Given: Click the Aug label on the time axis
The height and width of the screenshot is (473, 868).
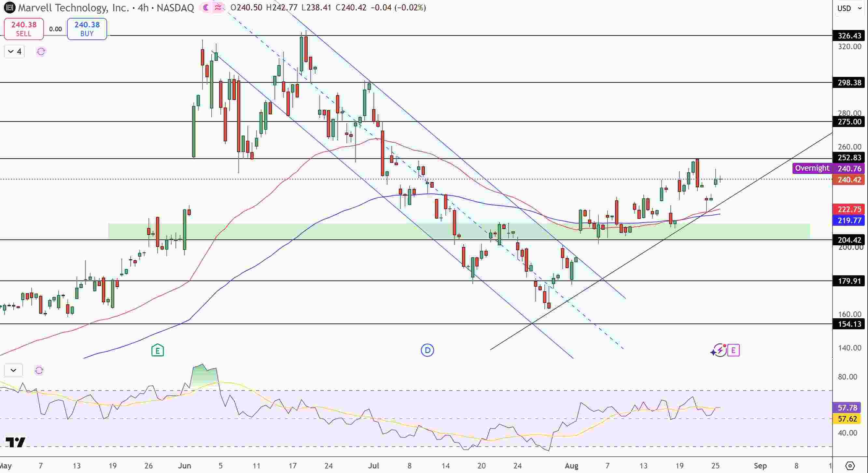Looking at the screenshot, I should [x=571, y=466].
